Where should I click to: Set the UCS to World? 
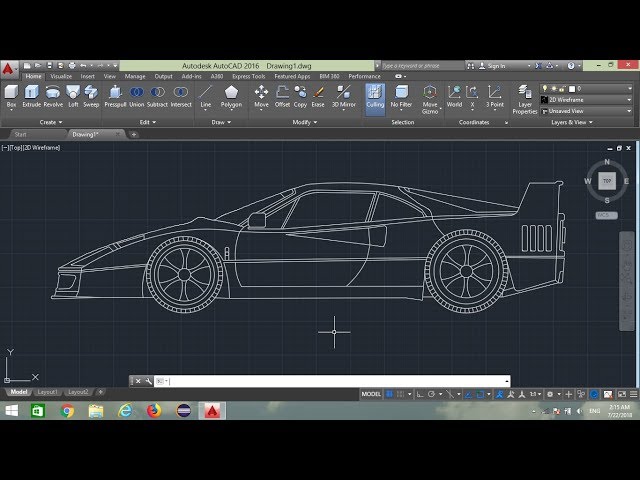click(454, 96)
